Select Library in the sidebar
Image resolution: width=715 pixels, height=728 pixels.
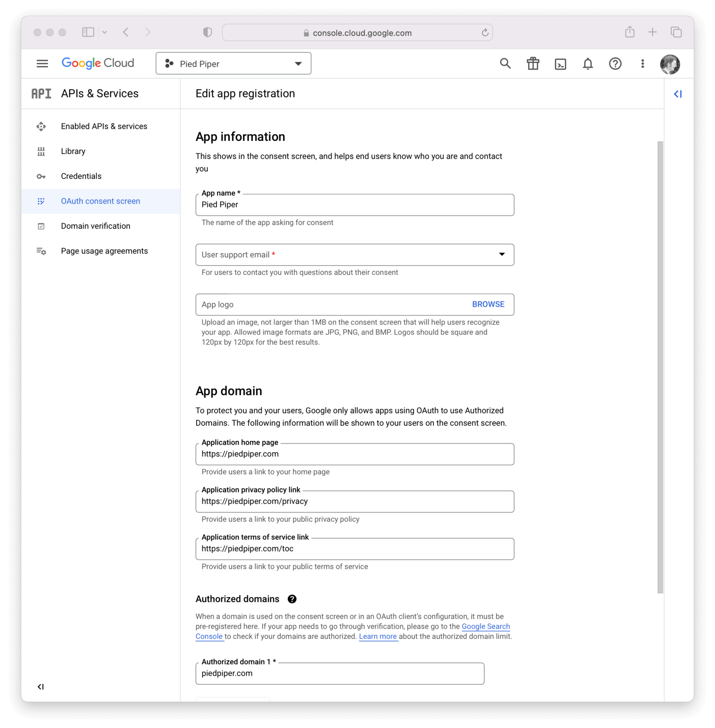coord(73,151)
